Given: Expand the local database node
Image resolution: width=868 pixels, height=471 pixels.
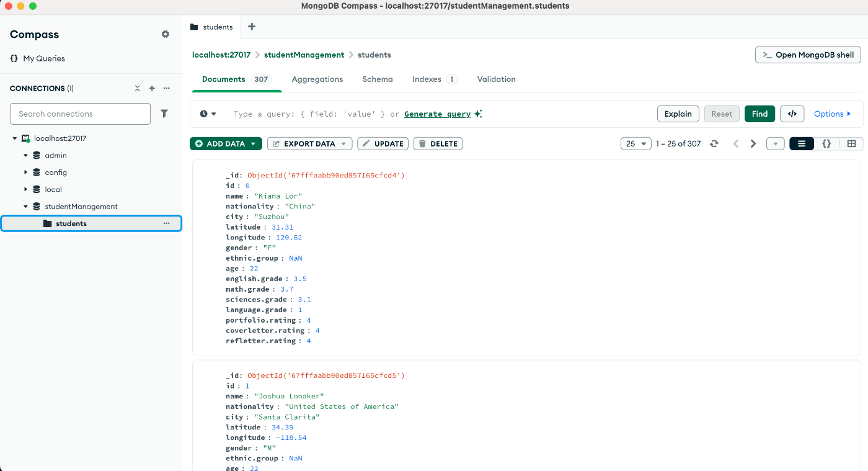Looking at the screenshot, I should coord(26,189).
